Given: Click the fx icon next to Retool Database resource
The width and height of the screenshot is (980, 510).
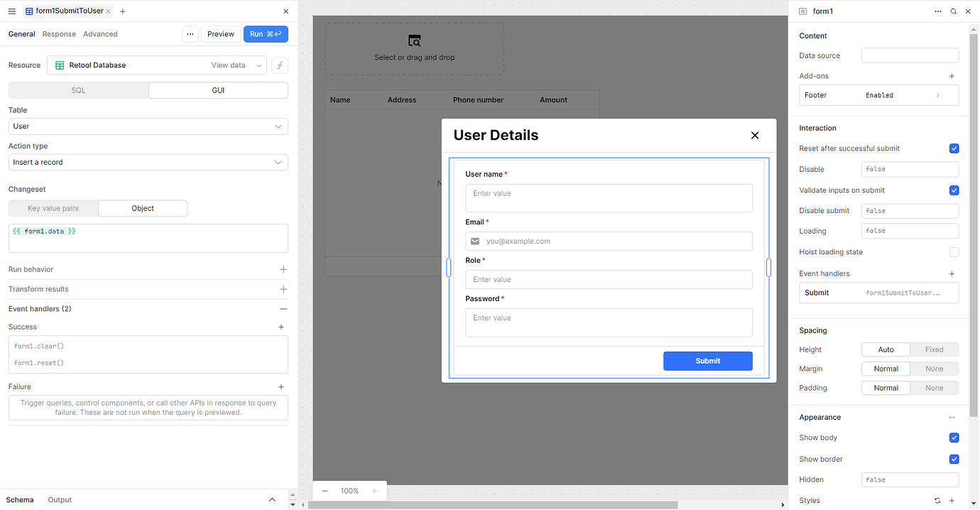Looking at the screenshot, I should (x=279, y=65).
